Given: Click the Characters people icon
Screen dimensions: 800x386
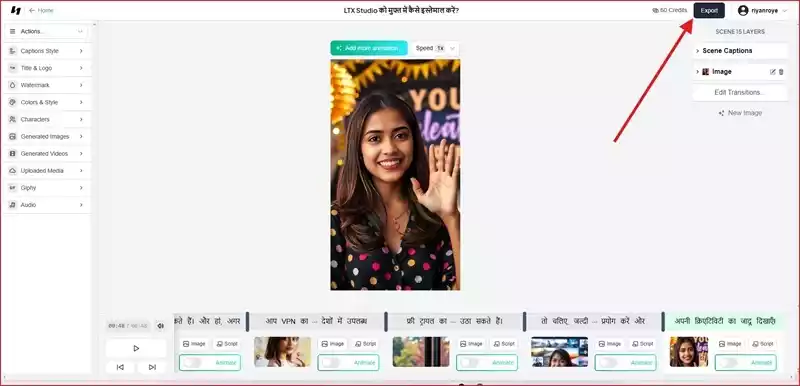Looking at the screenshot, I should [x=12, y=119].
